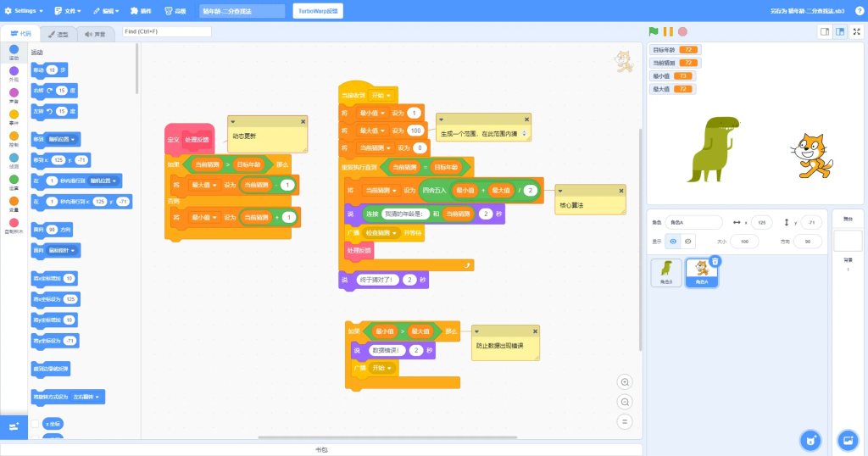Image resolution: width=868 pixels, height=456 pixels.
Task: Edit the sprite name field 角色A
Action: [x=693, y=222]
